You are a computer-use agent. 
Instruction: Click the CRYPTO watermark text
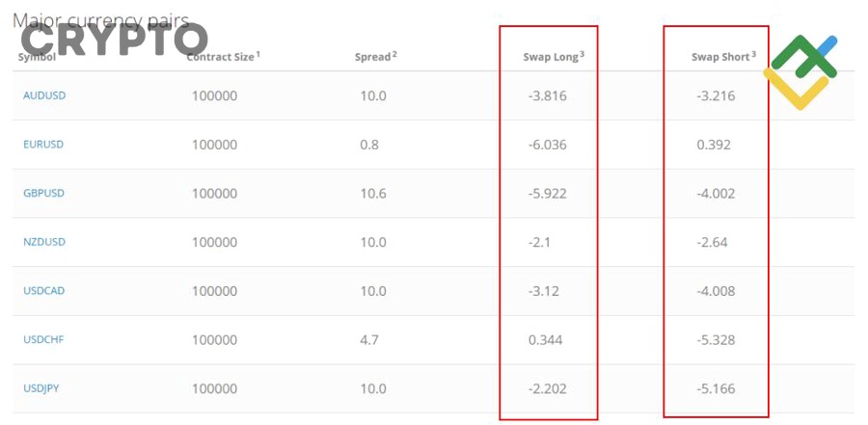(114, 40)
